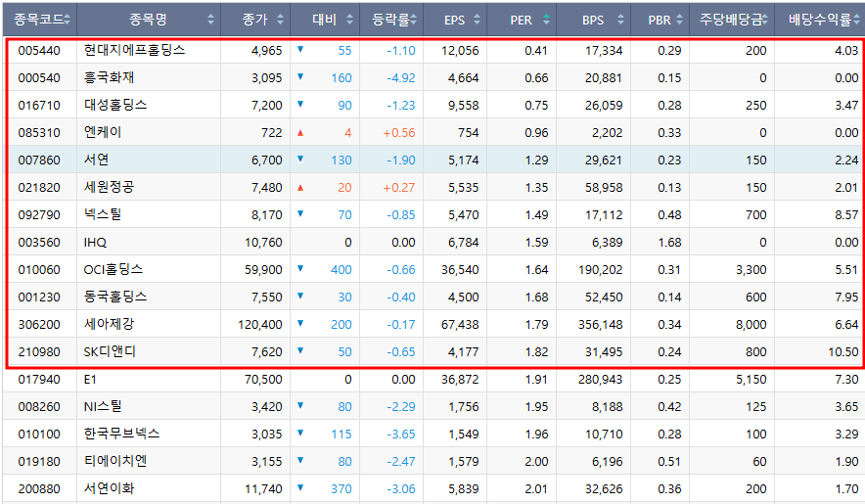
Task: Click stock code 005440
Action: point(39,51)
